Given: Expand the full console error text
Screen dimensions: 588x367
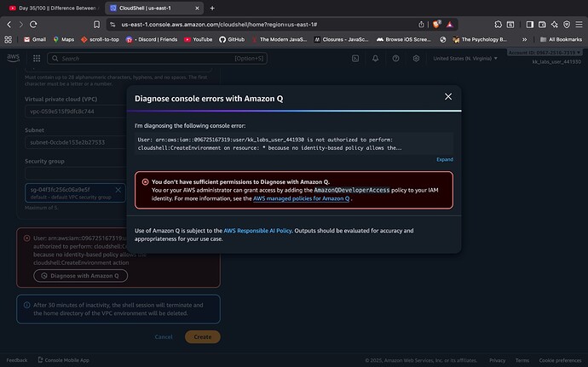Looking at the screenshot, I should pyautogui.click(x=444, y=159).
